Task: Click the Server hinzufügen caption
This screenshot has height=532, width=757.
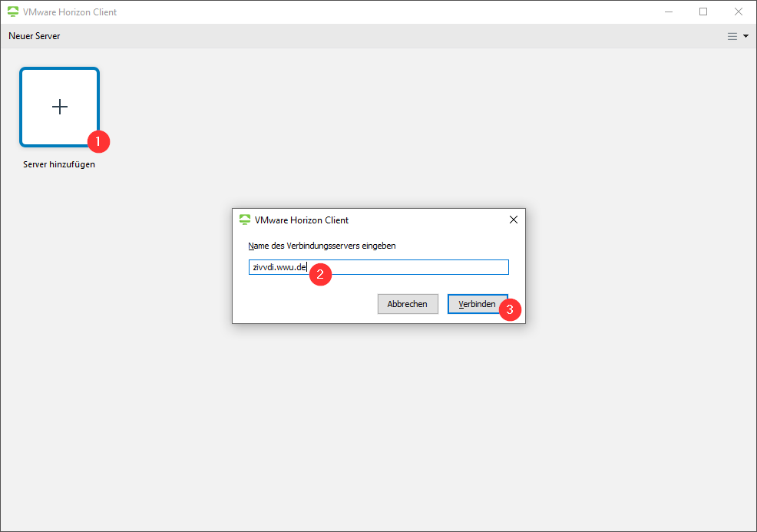Action: (58, 164)
